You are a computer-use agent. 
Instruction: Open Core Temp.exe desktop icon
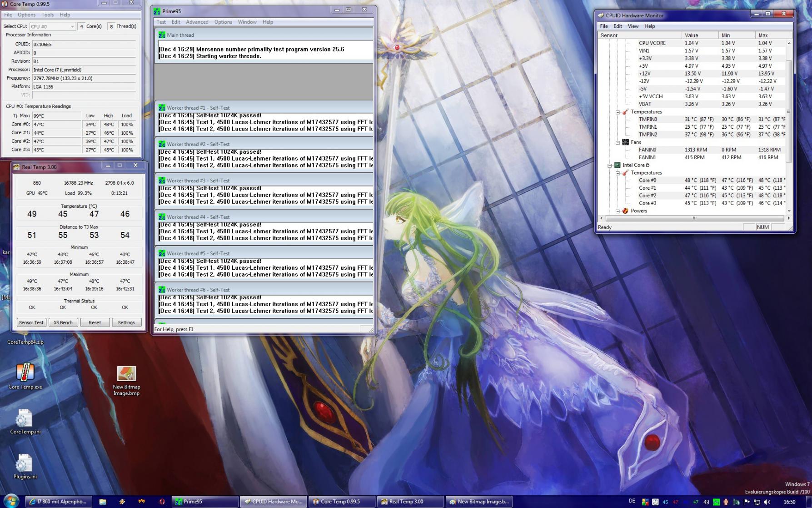(x=25, y=377)
